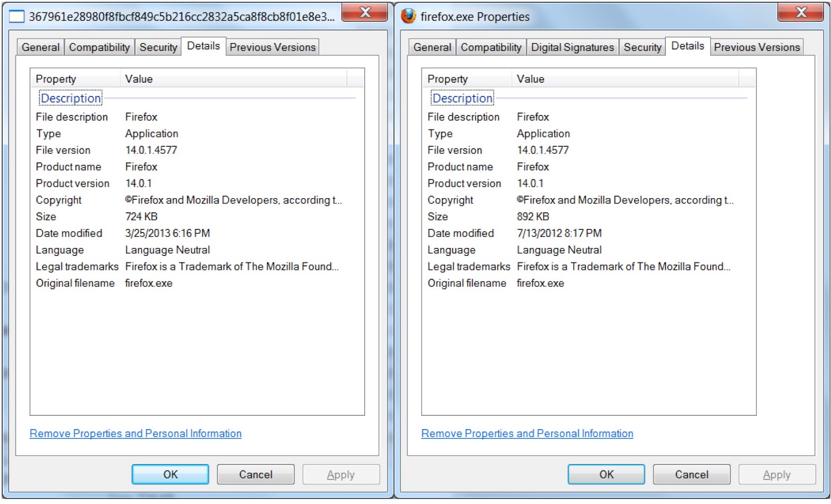This screenshot has height=504, width=831.
Task: Click File description value 'Firefox' in hash-named dialog
Action: coord(141,117)
